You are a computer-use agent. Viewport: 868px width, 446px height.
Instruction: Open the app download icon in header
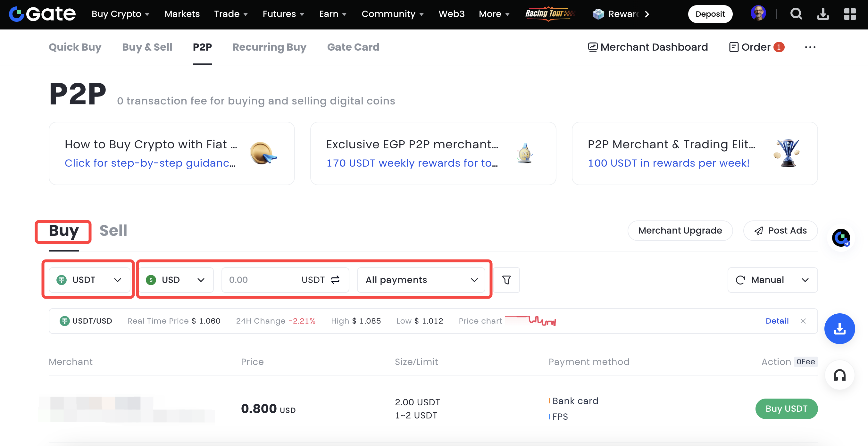(x=823, y=14)
